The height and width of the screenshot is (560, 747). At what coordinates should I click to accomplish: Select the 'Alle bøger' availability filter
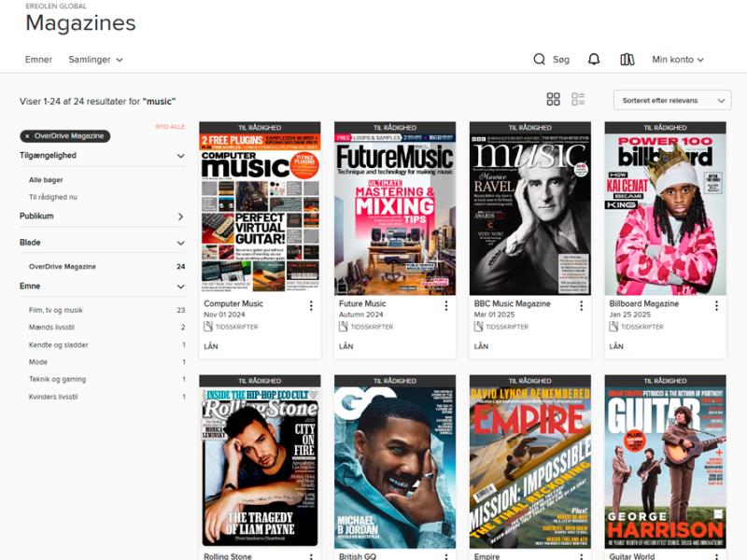tap(46, 180)
